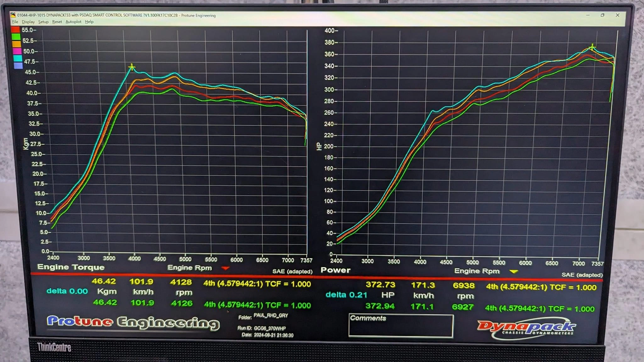The image size is (644, 362).
Task: Click the cyan run color swatch
Action: click(18, 58)
